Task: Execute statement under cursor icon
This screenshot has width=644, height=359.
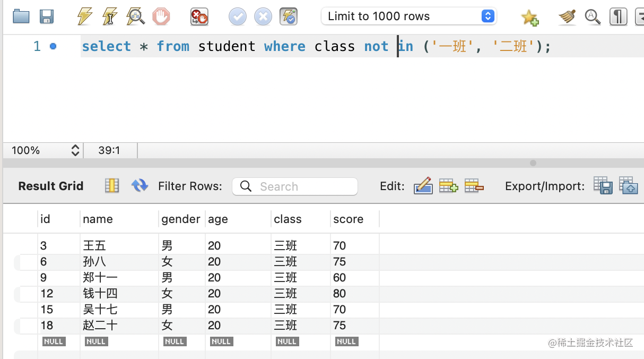Action: [x=110, y=16]
